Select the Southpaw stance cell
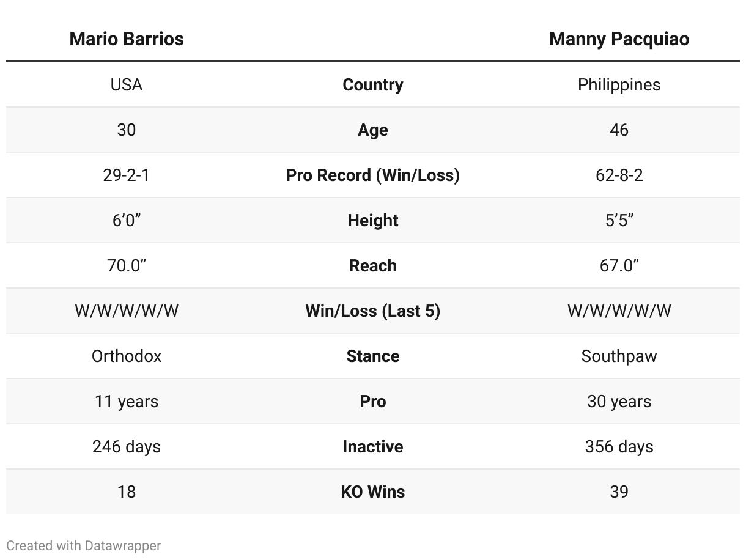The image size is (746, 560). pyautogui.click(x=619, y=356)
